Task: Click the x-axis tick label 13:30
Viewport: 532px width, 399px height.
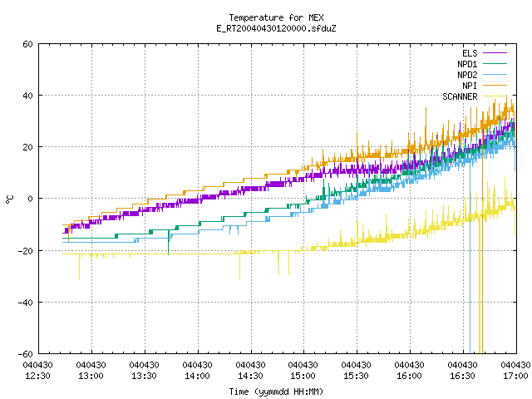Action: [144, 377]
